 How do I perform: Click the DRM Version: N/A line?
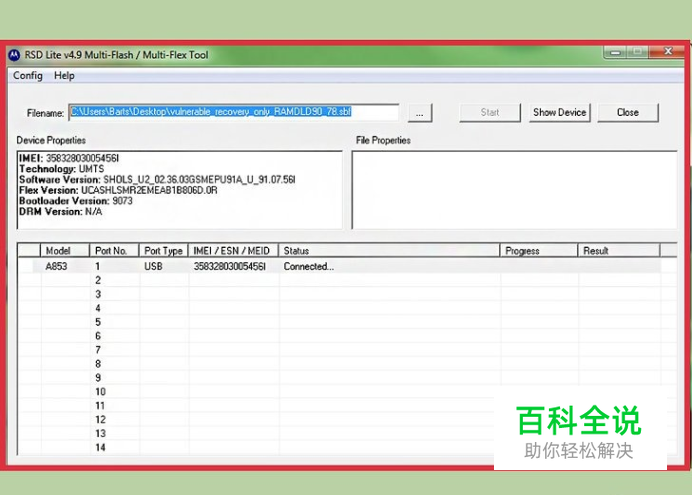60,211
